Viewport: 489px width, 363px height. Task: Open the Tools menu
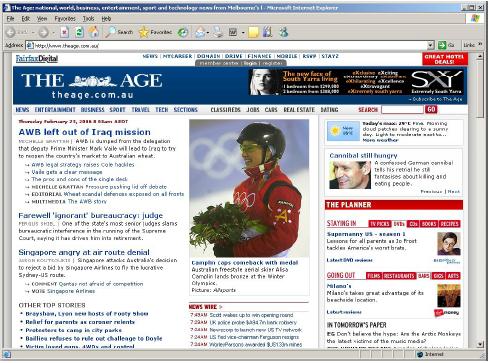pos(88,19)
